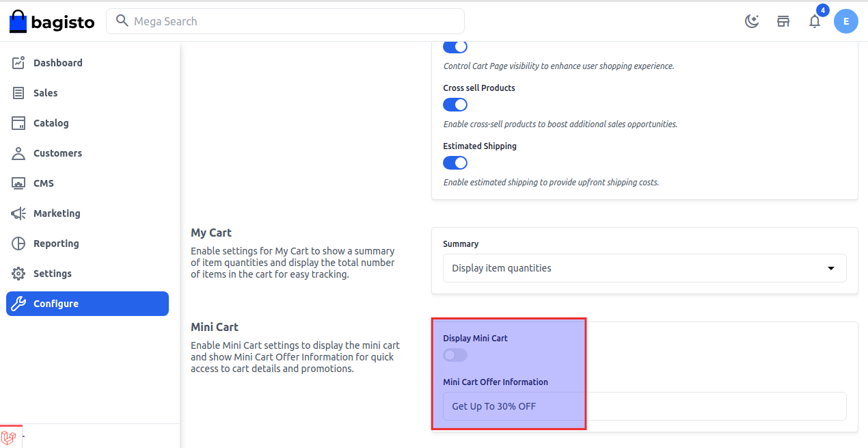868x448 pixels.
Task: Open the Sales menu
Action: 45,93
